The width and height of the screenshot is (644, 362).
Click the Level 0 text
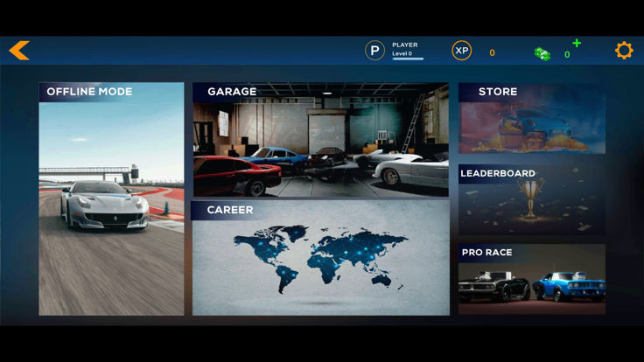coord(402,53)
